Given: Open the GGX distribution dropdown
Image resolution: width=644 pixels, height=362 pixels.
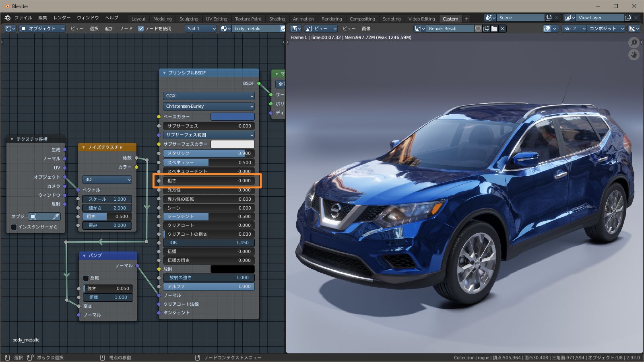Looking at the screenshot, I should 209,96.
